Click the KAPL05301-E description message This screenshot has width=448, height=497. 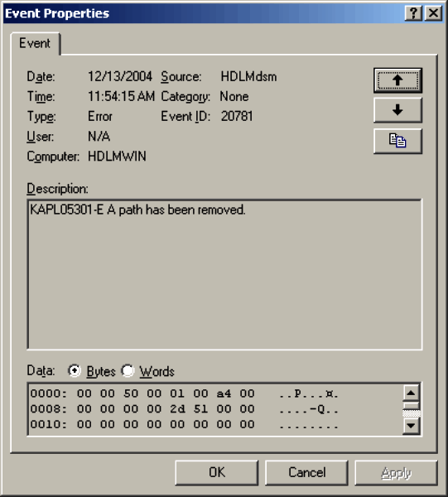[137, 210]
